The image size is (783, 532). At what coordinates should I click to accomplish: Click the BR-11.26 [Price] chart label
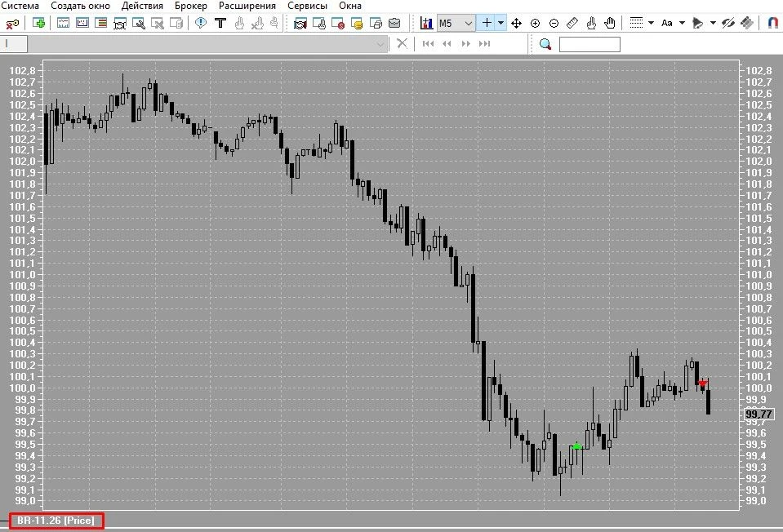point(56,521)
